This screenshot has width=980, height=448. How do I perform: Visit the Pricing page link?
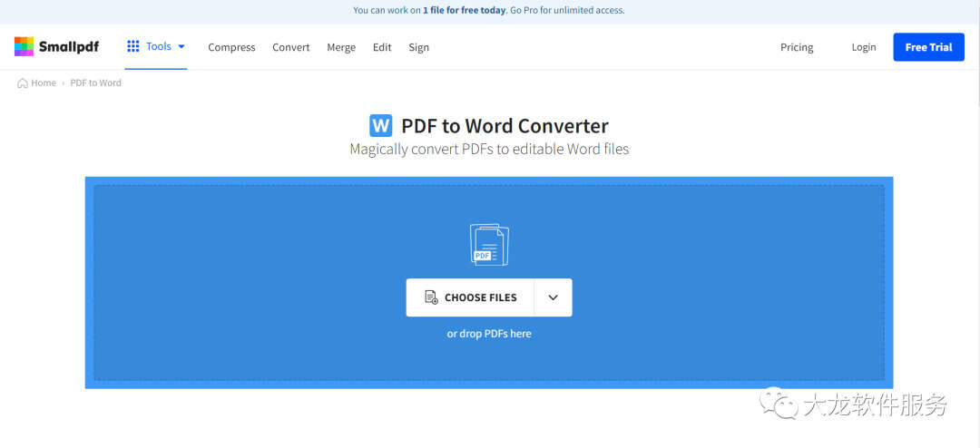point(797,47)
